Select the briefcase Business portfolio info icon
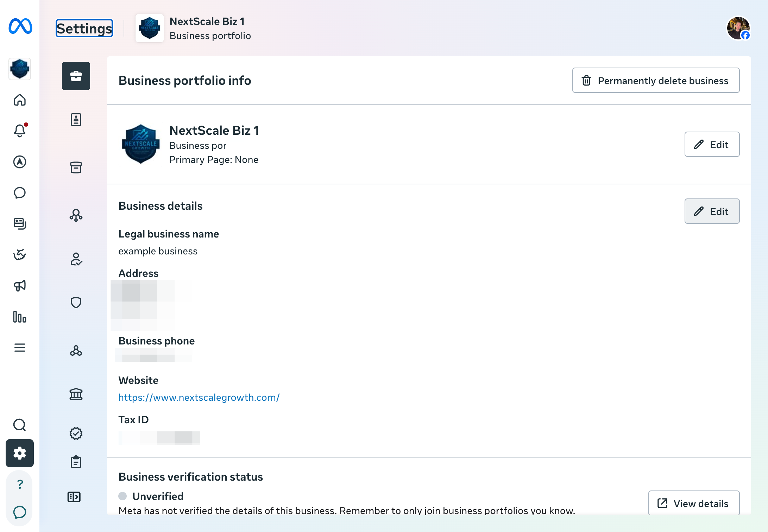The width and height of the screenshot is (768, 532). (x=76, y=76)
